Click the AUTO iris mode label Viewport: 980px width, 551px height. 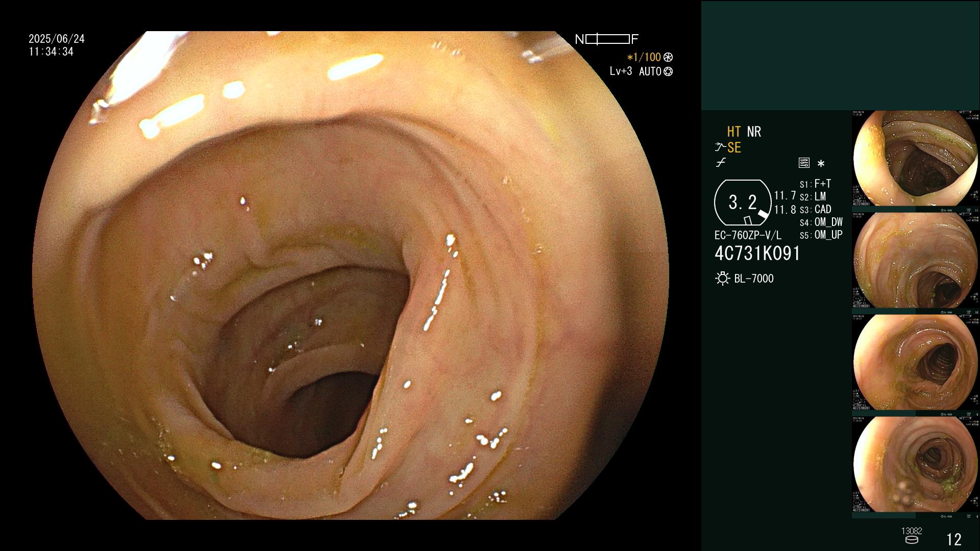pyautogui.click(x=650, y=71)
